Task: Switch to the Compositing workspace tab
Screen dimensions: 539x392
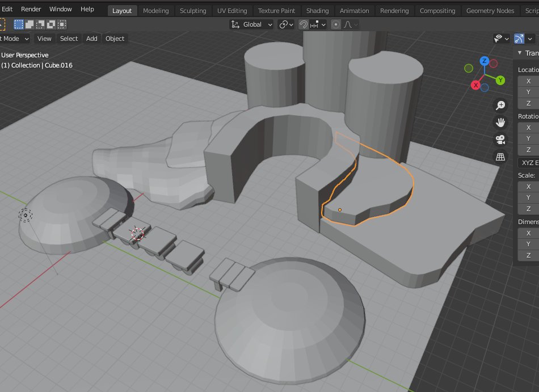Action: pyautogui.click(x=437, y=11)
